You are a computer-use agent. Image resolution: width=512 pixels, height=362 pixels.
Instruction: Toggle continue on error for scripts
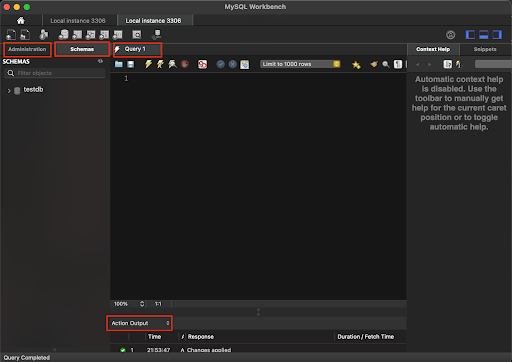coord(202,64)
